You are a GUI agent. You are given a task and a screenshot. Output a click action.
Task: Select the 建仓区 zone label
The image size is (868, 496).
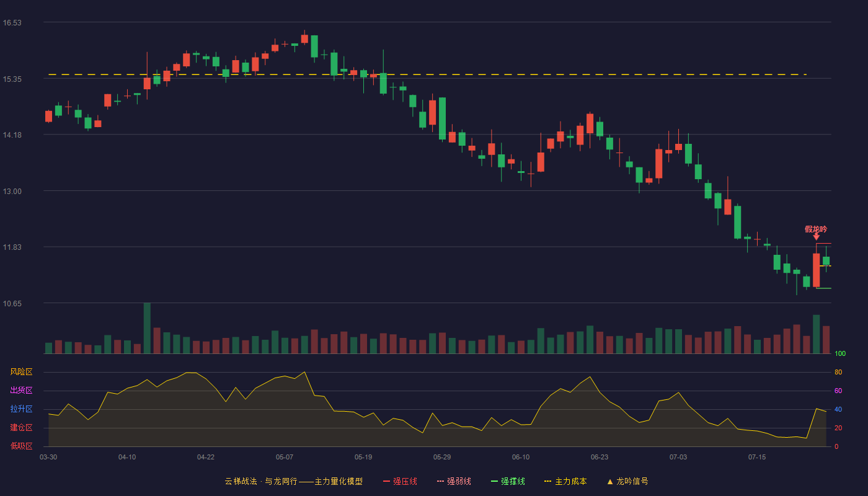click(21, 428)
